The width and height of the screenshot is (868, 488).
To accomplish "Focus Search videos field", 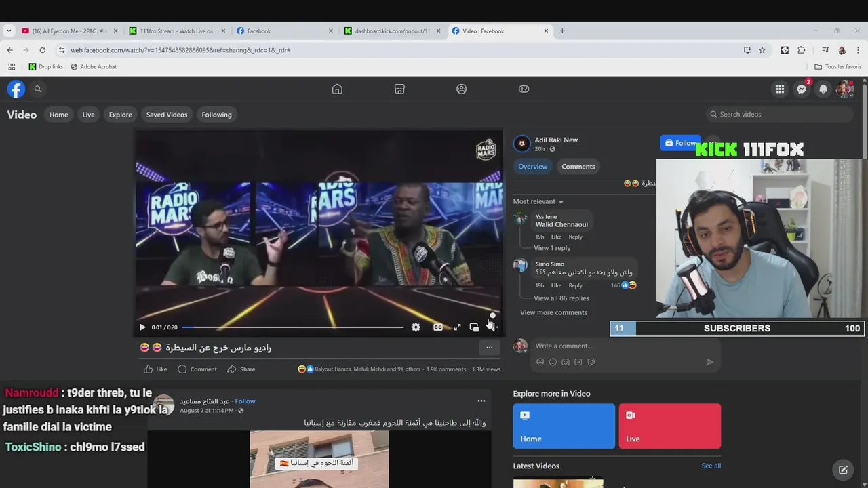I will [779, 114].
